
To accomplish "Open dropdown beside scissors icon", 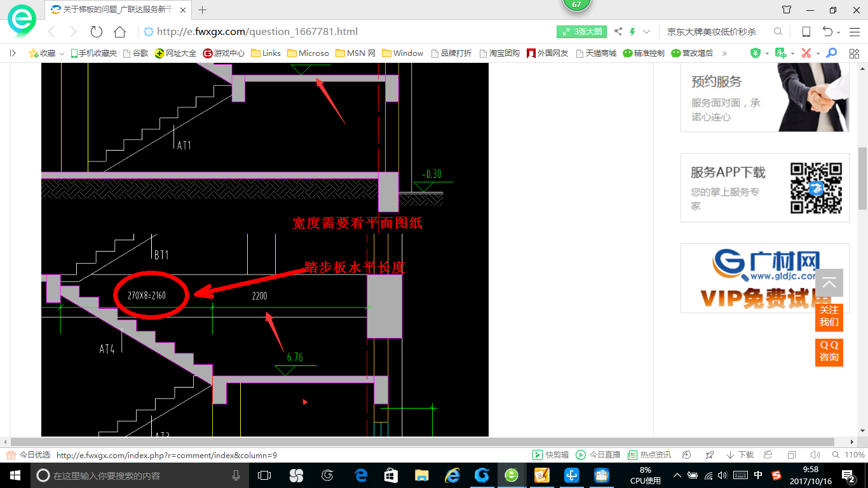I will (x=818, y=54).
